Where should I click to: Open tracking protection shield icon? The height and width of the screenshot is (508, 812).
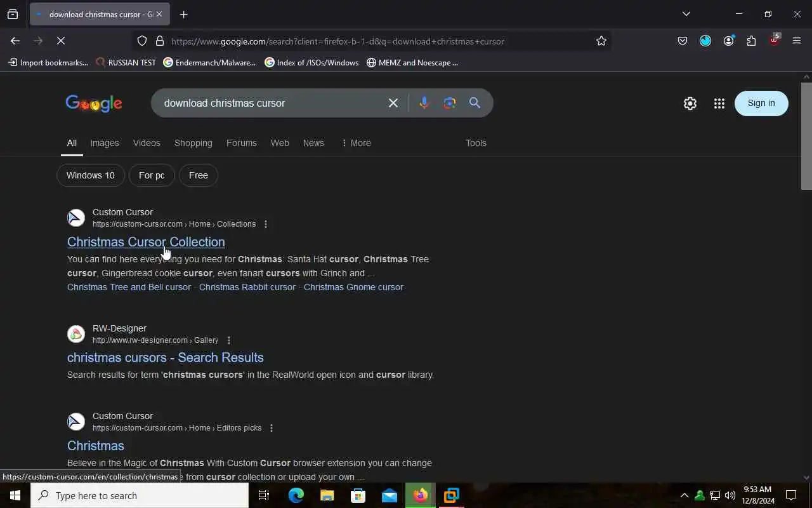coord(142,41)
